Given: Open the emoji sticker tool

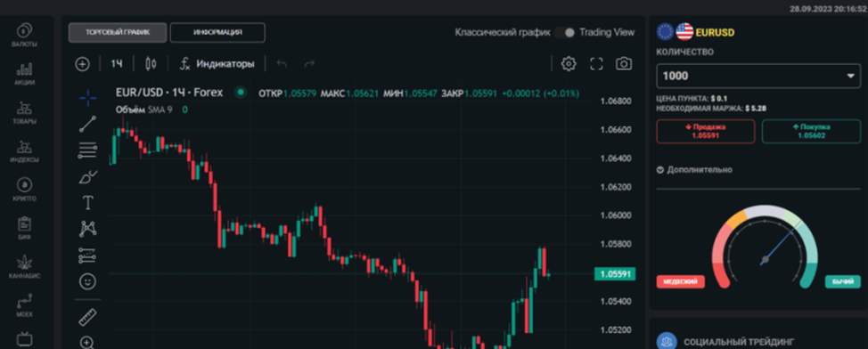Looking at the screenshot, I should (x=87, y=281).
